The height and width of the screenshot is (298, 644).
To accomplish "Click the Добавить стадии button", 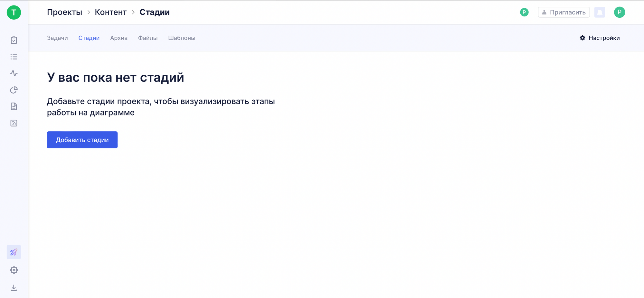I will [82, 140].
